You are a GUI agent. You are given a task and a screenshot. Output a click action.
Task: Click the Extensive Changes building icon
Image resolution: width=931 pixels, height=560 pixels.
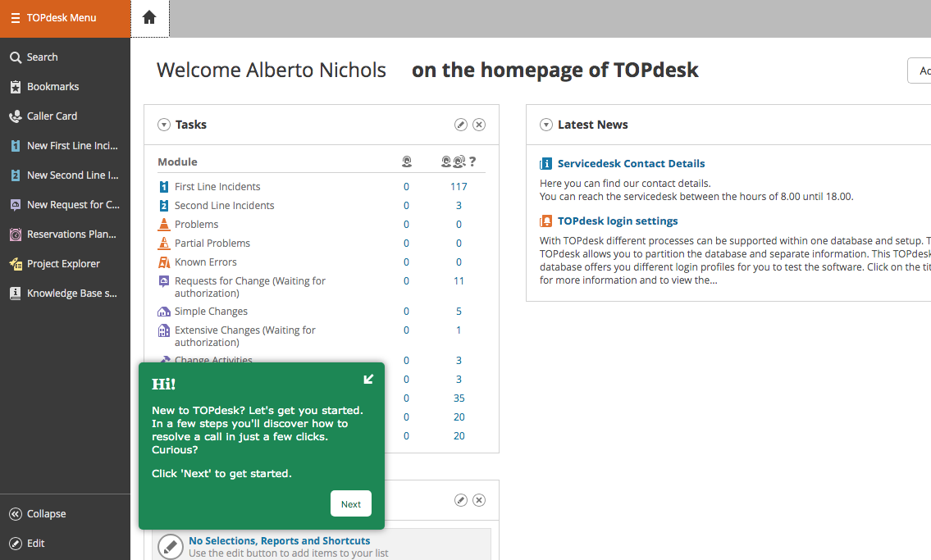pos(164,330)
